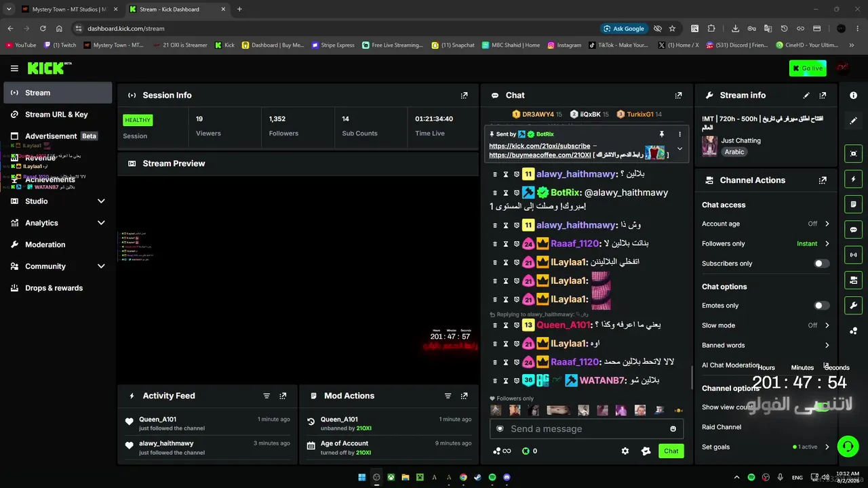Open the support headset button

click(x=848, y=446)
